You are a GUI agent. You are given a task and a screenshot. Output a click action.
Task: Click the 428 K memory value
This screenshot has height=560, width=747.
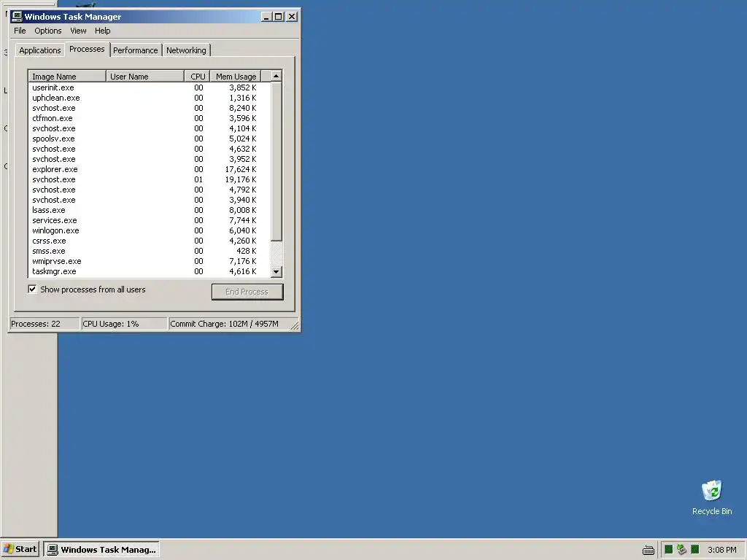[x=247, y=252]
